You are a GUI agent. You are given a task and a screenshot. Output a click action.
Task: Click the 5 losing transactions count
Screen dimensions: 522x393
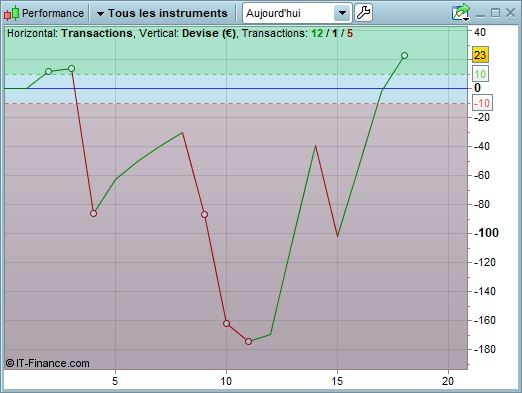(350, 33)
